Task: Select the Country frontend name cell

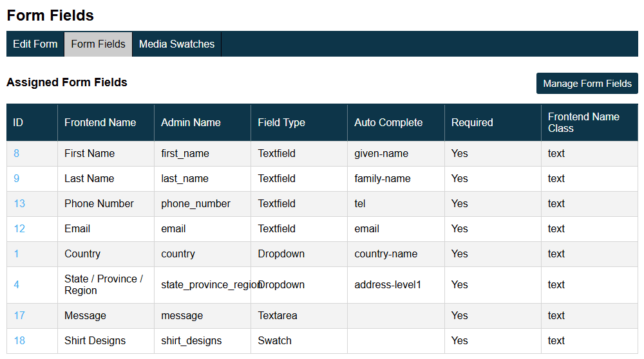Action: click(x=106, y=253)
